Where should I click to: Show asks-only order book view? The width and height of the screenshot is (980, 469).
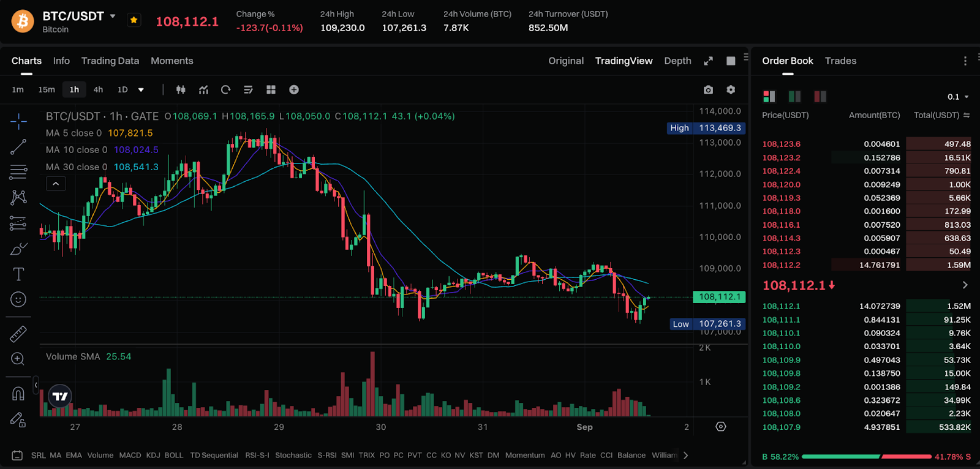[820, 96]
